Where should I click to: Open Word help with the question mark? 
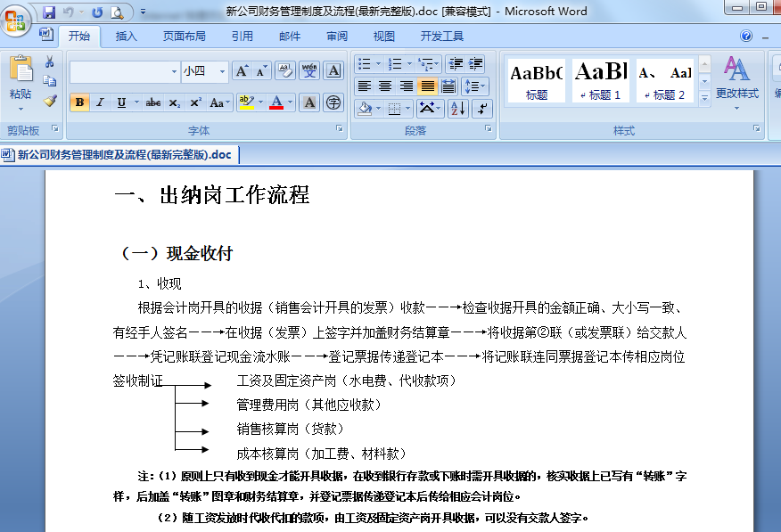[x=746, y=36]
